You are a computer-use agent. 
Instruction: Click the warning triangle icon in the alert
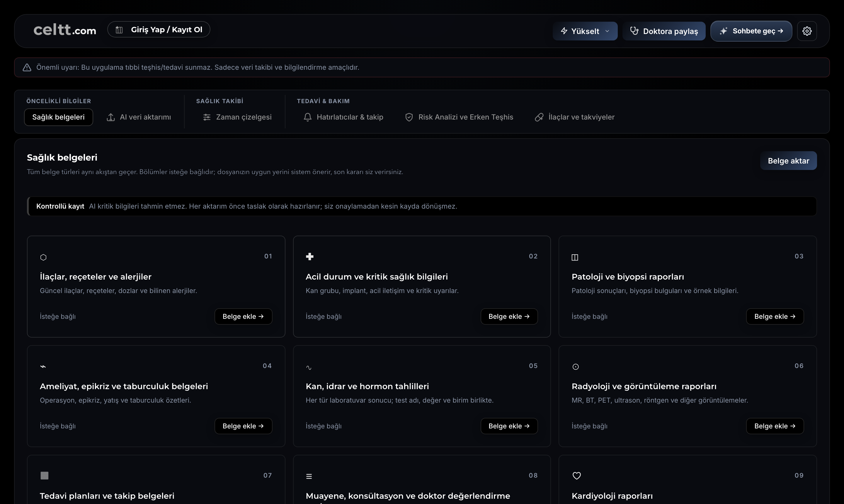(x=27, y=67)
